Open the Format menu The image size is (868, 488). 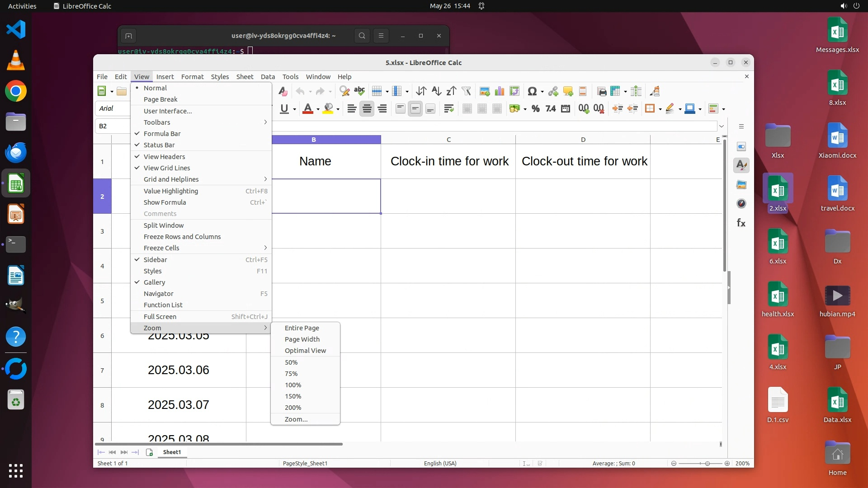click(192, 77)
